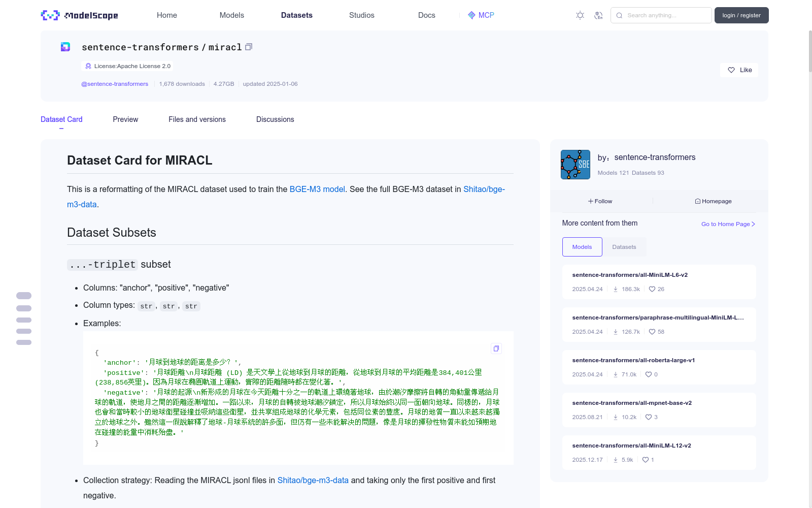
Task: Click the Apache License badge icon
Action: coord(88,66)
